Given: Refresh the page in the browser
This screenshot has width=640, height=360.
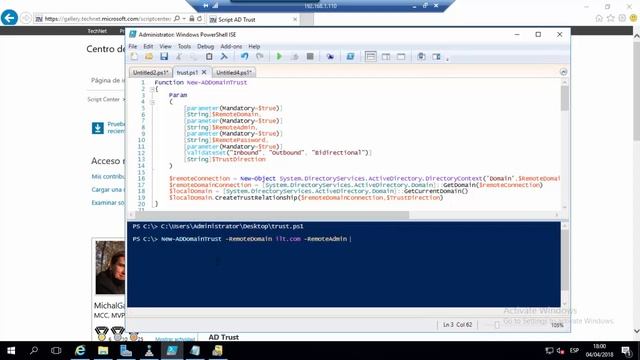Looking at the screenshot, I should (200, 19).
